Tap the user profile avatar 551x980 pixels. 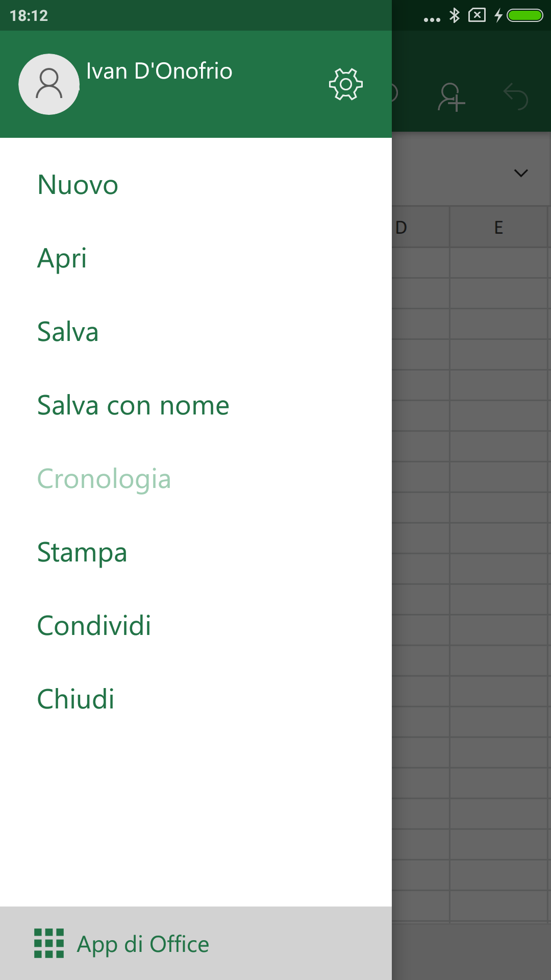[49, 84]
